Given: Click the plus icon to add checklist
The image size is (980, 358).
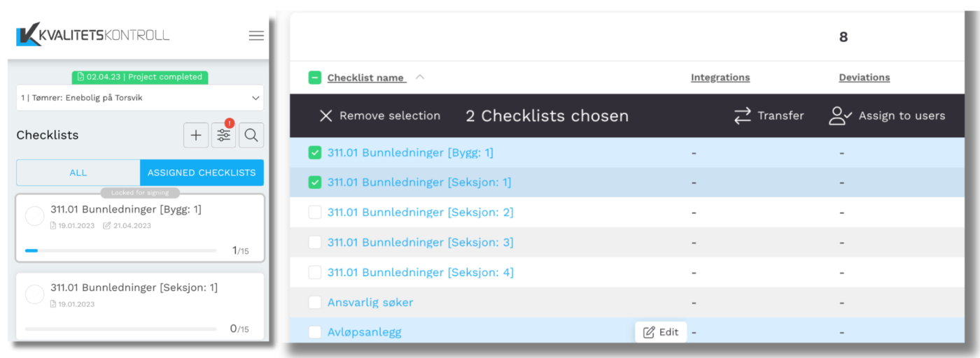Looking at the screenshot, I should coord(196,136).
